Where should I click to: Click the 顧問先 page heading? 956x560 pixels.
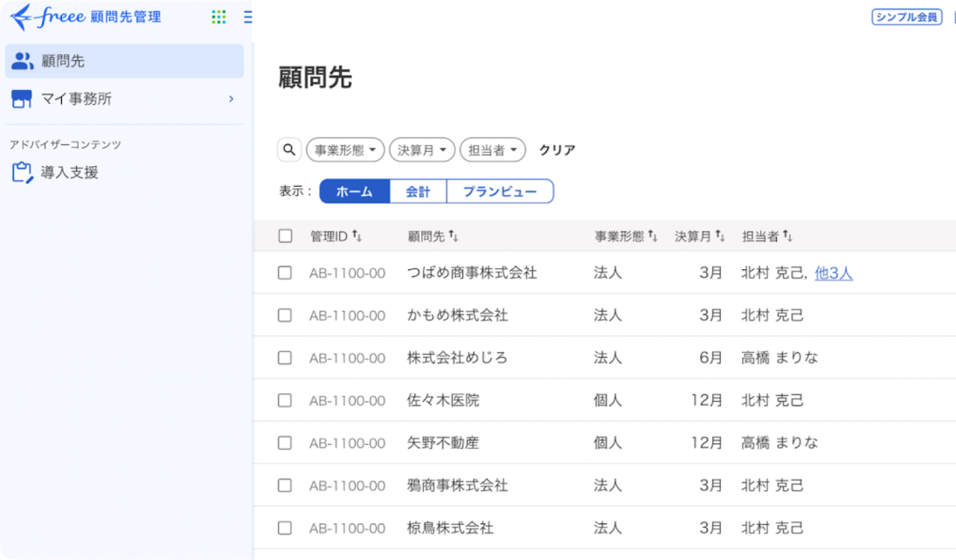[x=315, y=78]
